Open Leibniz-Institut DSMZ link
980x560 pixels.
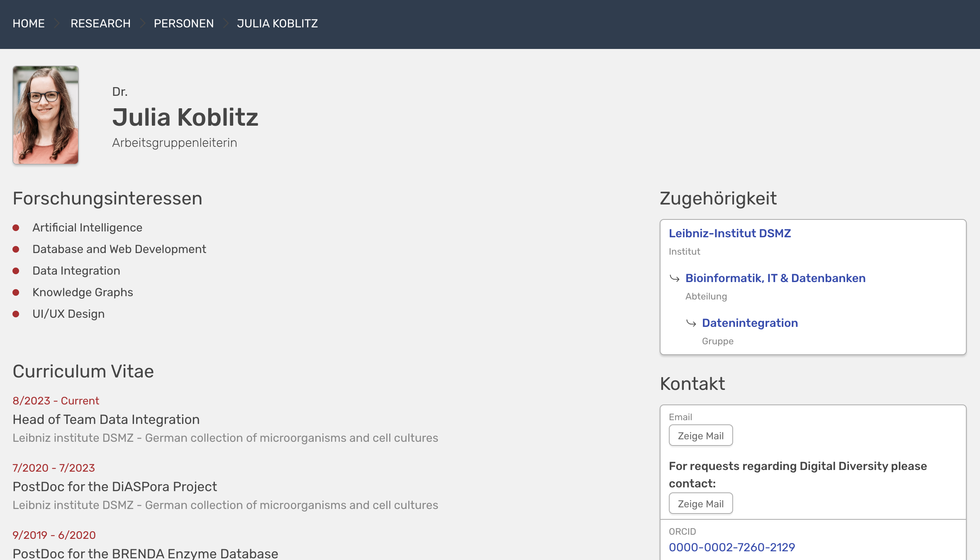tap(730, 233)
